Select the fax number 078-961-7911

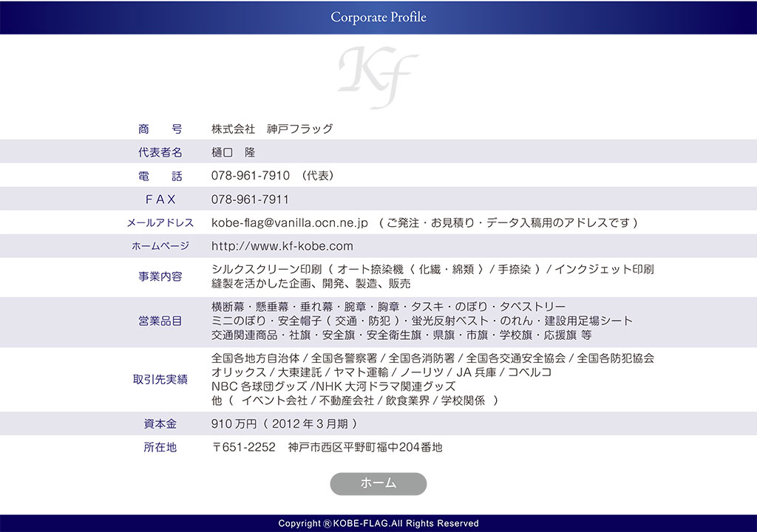click(250, 199)
